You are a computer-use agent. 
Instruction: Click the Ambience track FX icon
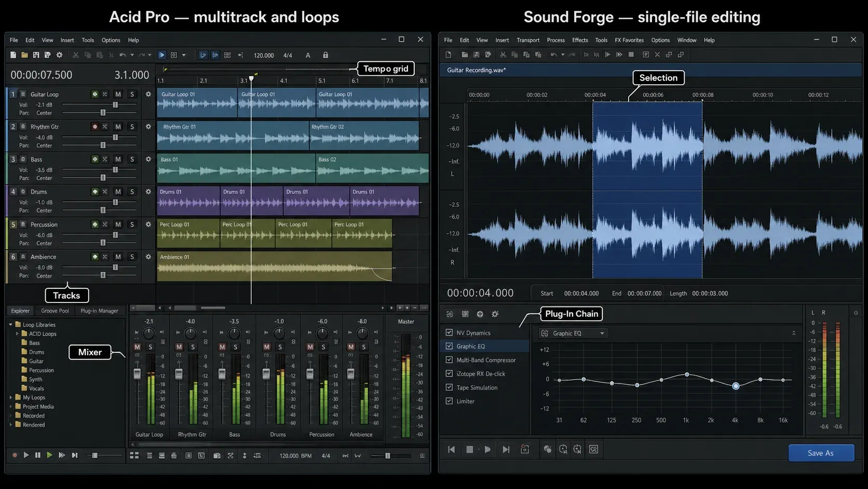pyautogui.click(x=105, y=257)
